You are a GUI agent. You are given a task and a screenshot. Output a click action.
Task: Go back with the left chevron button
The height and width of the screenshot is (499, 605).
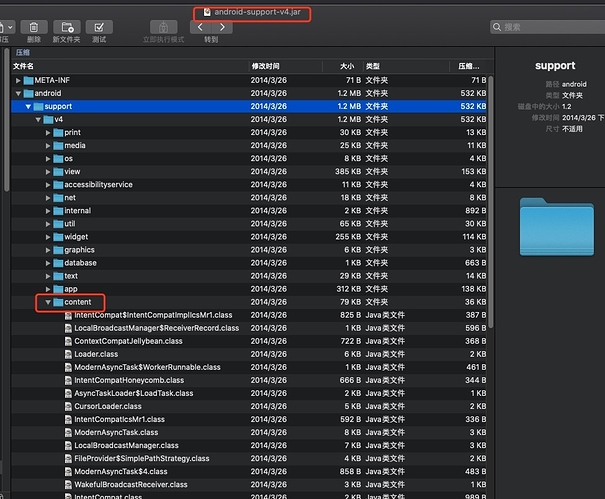point(200,27)
